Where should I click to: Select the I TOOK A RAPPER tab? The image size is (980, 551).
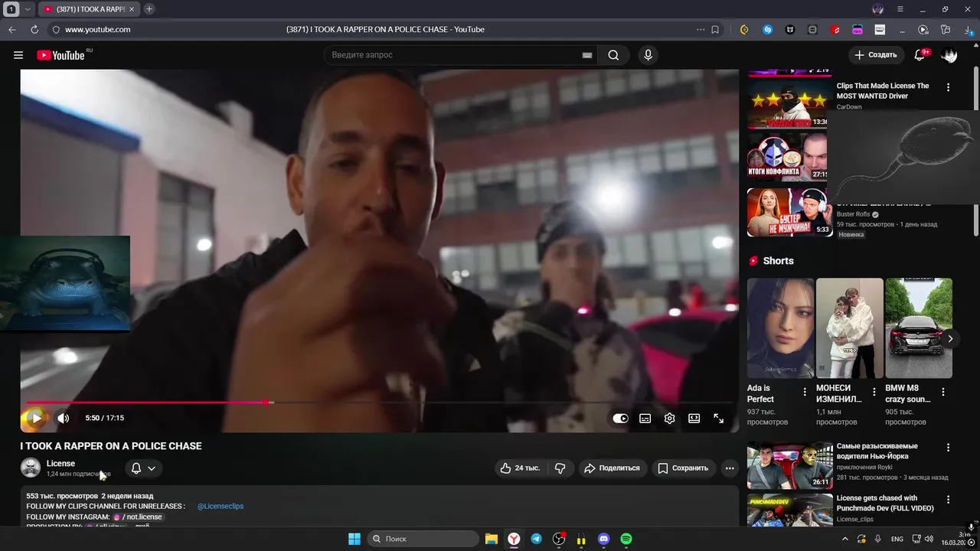tap(88, 9)
